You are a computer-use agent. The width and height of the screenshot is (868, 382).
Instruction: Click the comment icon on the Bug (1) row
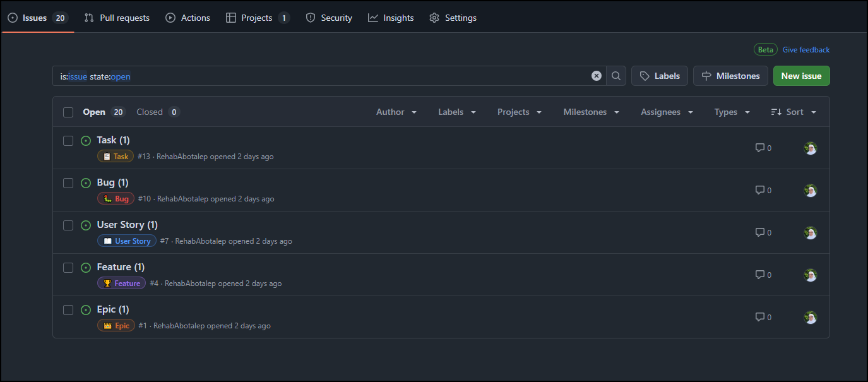[760, 190]
